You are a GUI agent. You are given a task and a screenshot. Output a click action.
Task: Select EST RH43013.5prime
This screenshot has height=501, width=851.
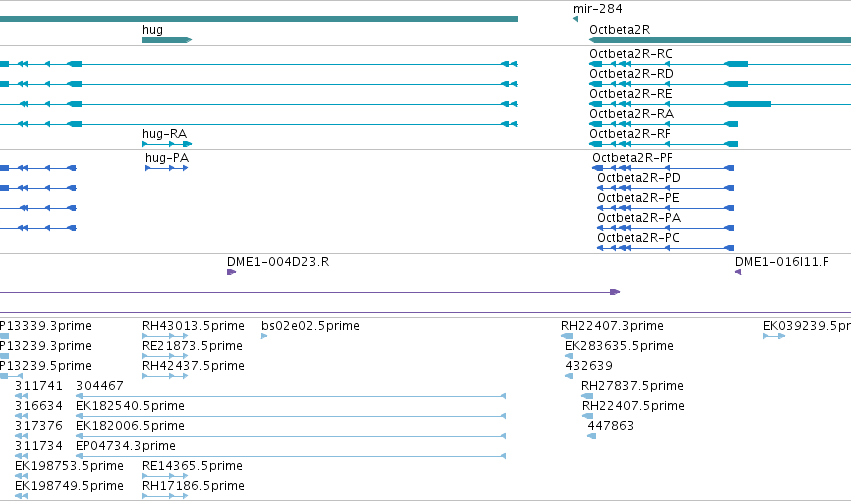click(x=193, y=326)
